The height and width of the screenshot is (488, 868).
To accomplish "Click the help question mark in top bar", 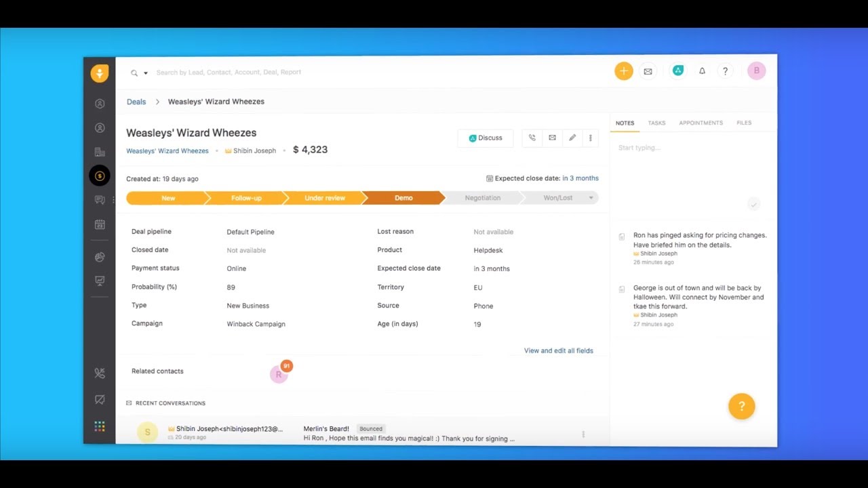I will [x=725, y=70].
